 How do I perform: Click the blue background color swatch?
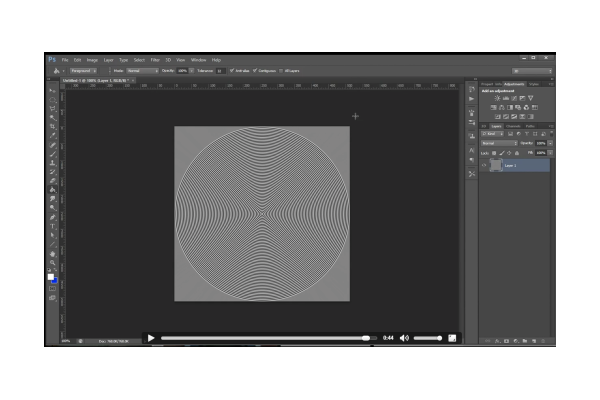coord(55,281)
